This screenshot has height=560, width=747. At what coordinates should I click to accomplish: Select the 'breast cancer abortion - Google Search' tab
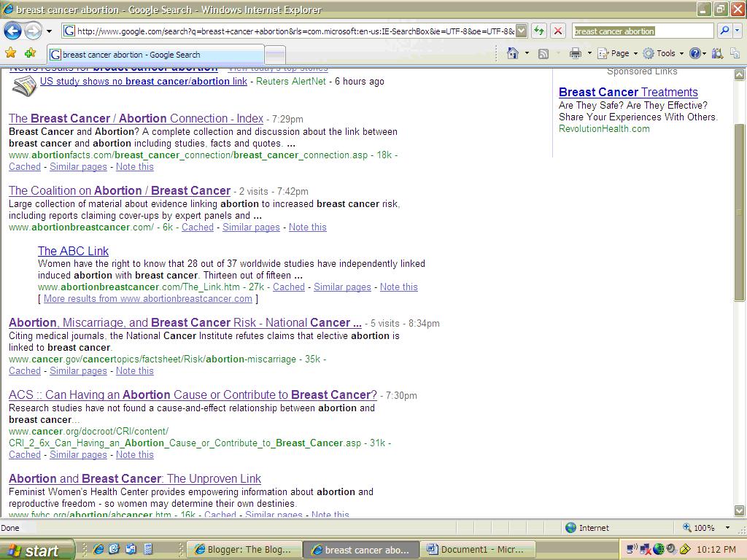[x=155, y=54]
